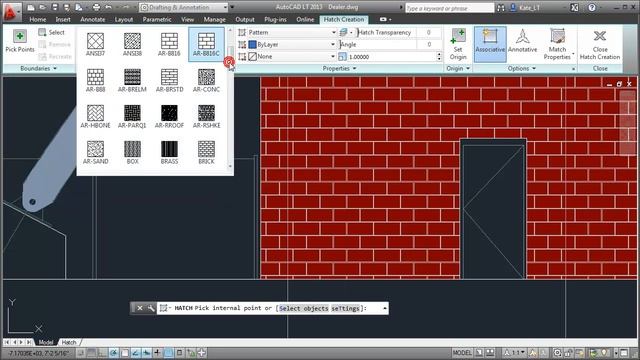Viewport: 640px width, 360px height.
Task: Click the Set Origin tool
Action: (458, 44)
